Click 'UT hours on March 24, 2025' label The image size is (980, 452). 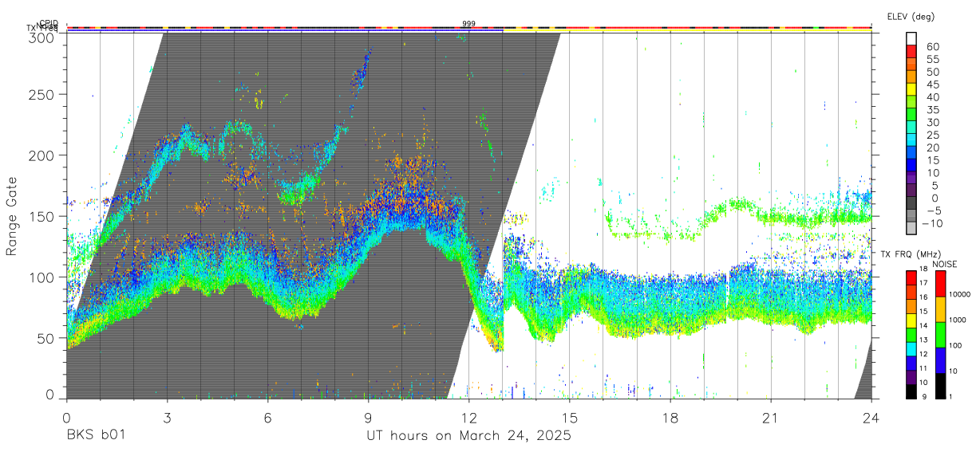(468, 436)
